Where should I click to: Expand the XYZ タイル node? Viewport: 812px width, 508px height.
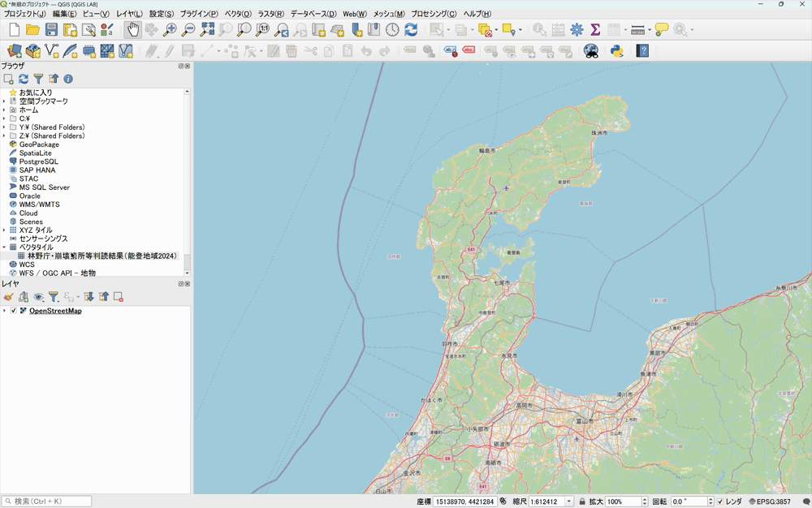pyautogui.click(x=4, y=230)
